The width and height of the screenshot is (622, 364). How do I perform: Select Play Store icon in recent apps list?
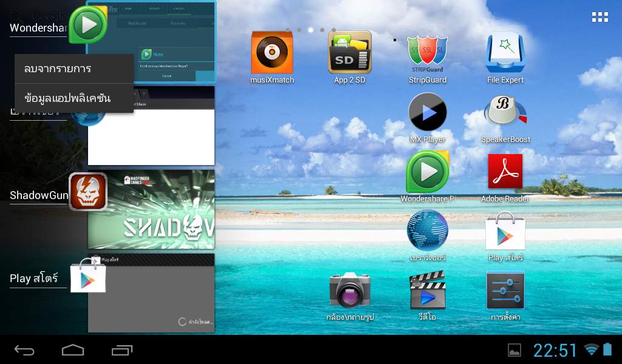click(88, 276)
